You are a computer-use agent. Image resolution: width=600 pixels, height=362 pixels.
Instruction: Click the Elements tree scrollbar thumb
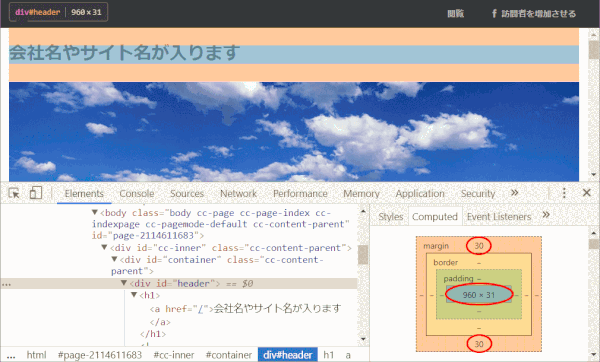[x=363, y=254]
